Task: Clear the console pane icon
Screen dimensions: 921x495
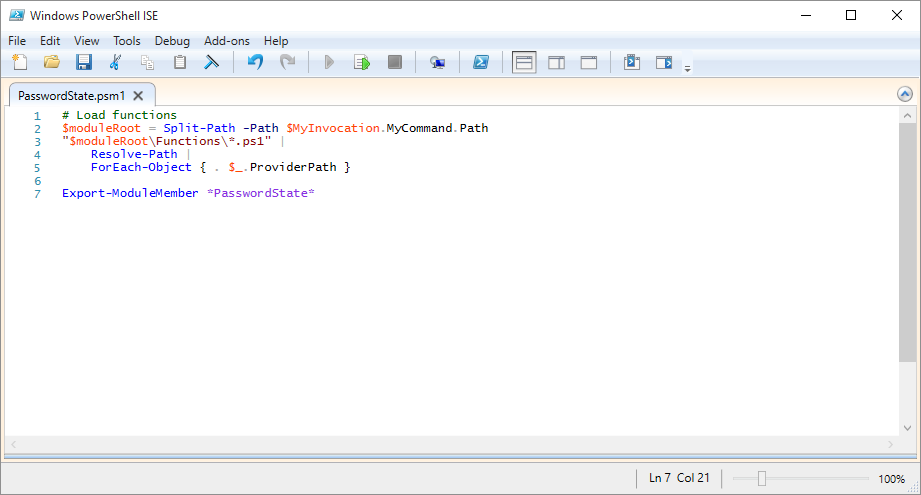Action: [211, 62]
